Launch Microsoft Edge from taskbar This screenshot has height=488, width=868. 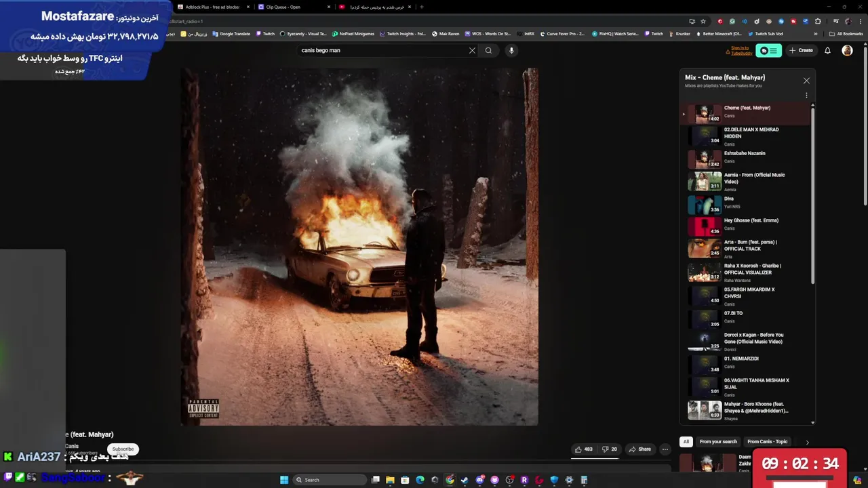[x=420, y=480]
